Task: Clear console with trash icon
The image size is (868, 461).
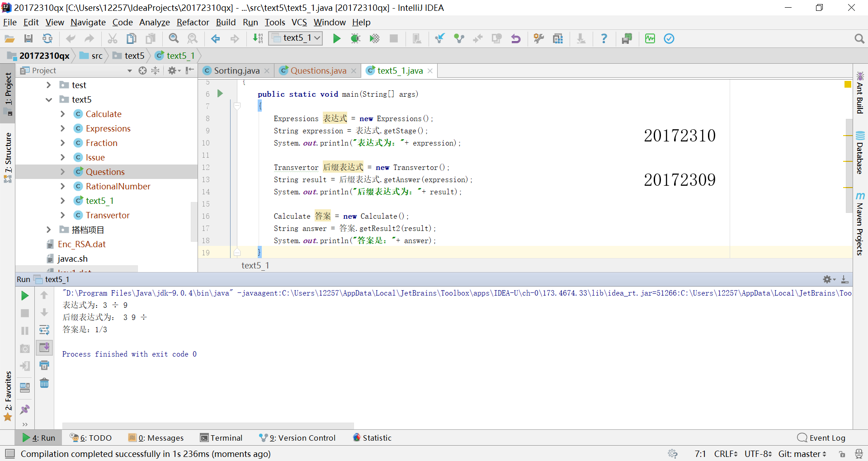Action: (x=44, y=383)
